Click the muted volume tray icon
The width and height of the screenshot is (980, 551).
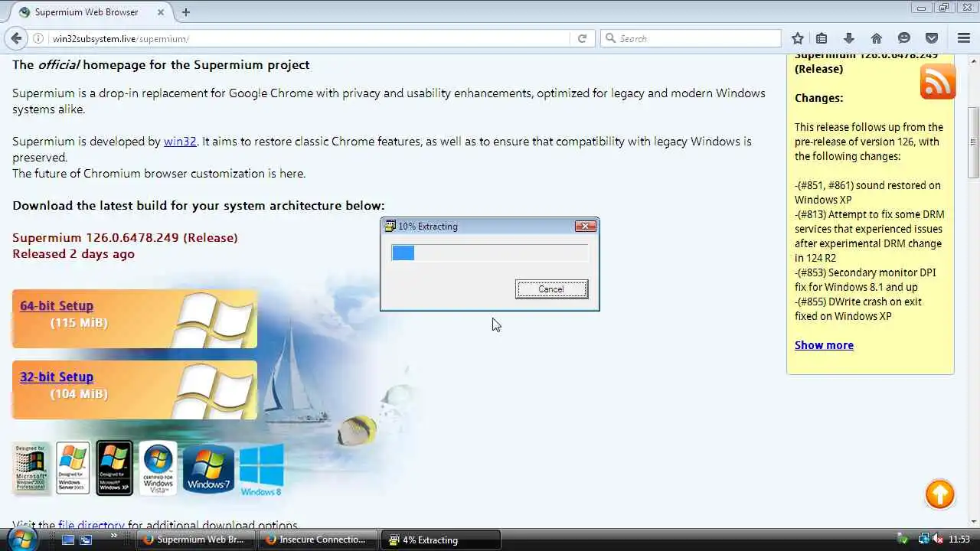tap(938, 540)
